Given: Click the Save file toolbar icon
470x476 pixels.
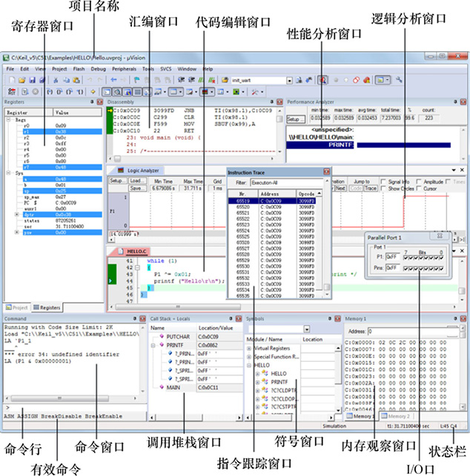Looking at the screenshot, I should [33, 79].
